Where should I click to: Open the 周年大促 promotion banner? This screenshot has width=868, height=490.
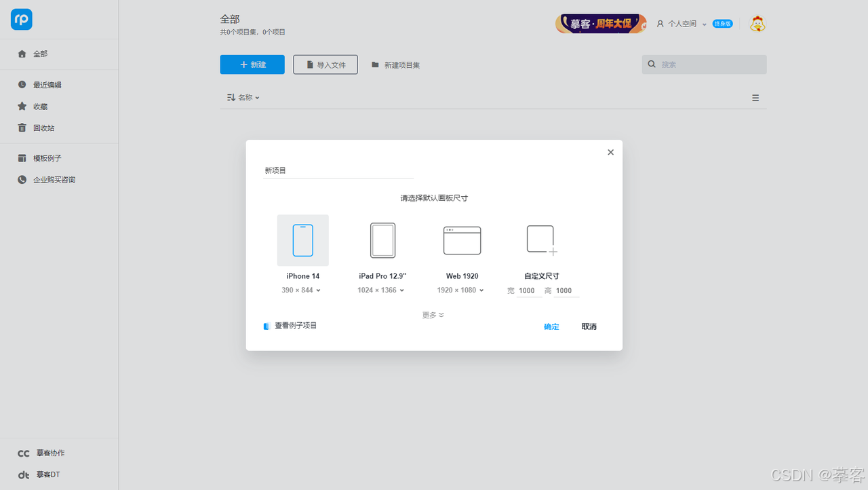coord(601,24)
